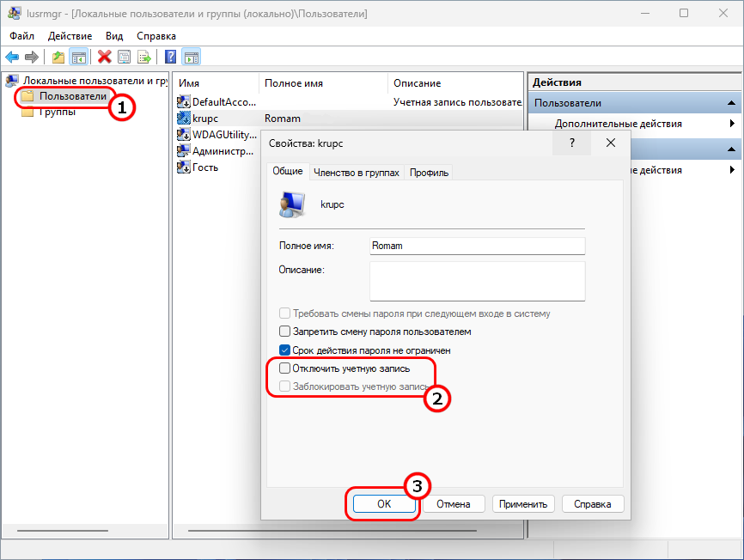744x560 pixels.
Task: Click the Справка button in dialog
Action: 593,504
